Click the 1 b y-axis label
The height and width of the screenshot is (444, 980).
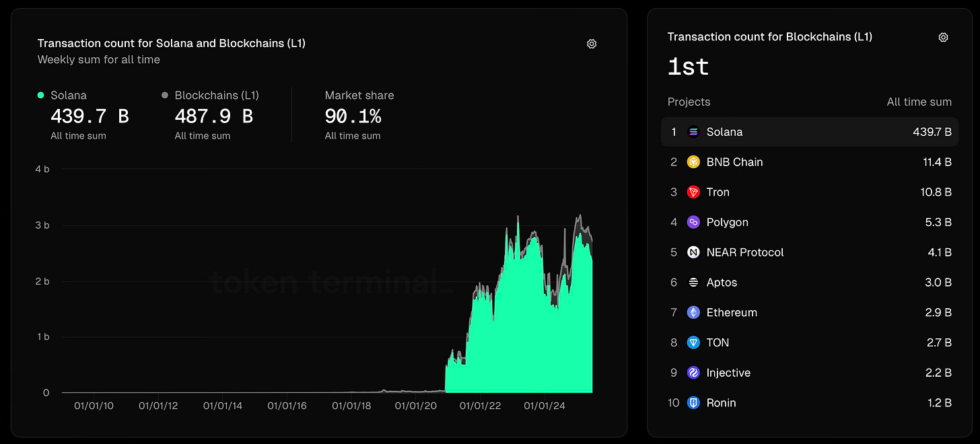[42, 337]
